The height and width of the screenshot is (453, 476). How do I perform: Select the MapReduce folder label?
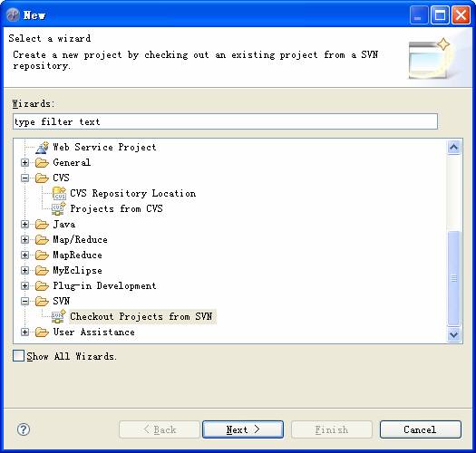77,255
